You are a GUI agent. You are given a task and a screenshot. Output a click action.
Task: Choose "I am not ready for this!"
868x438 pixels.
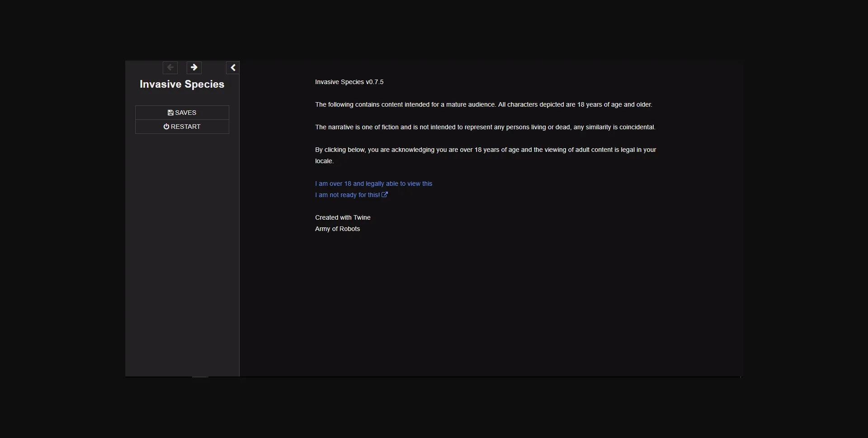coord(347,195)
